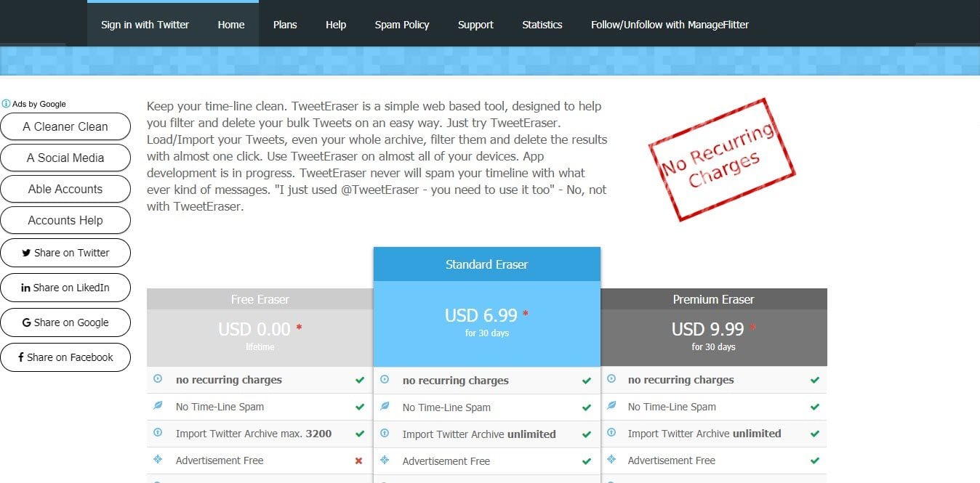Image resolution: width=980 pixels, height=483 pixels.
Task: Click the USD 6.99 price
Action: 481,315
